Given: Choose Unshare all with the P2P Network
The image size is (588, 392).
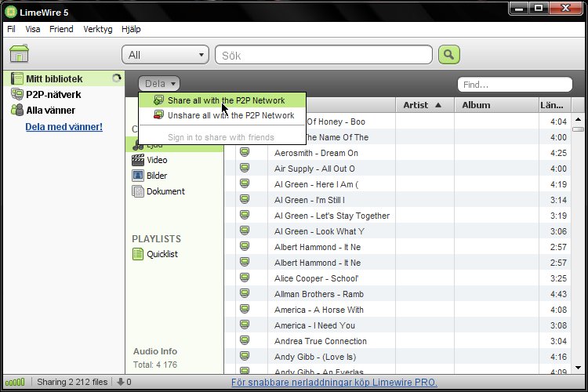Looking at the screenshot, I should [222, 115].
